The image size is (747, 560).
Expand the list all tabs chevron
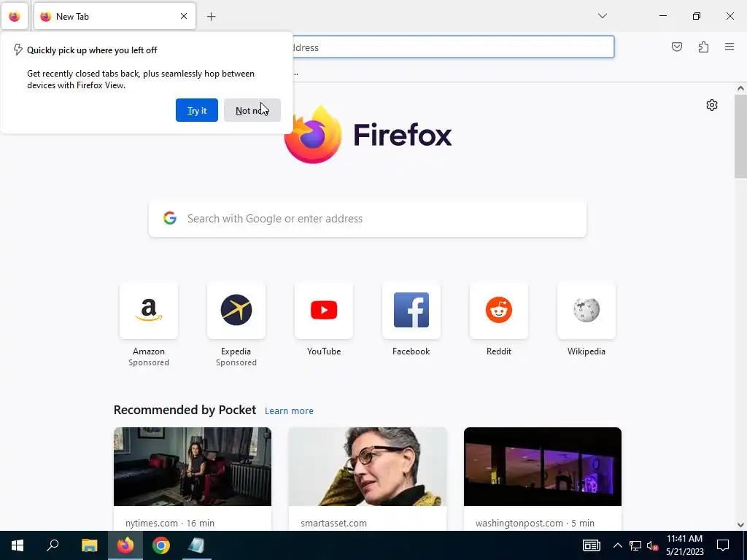coord(602,16)
